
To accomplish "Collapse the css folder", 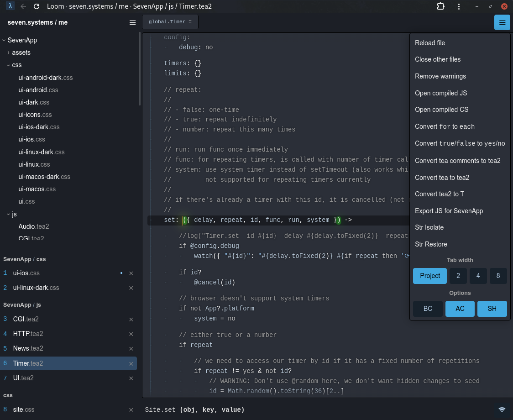I will [x=9, y=65].
